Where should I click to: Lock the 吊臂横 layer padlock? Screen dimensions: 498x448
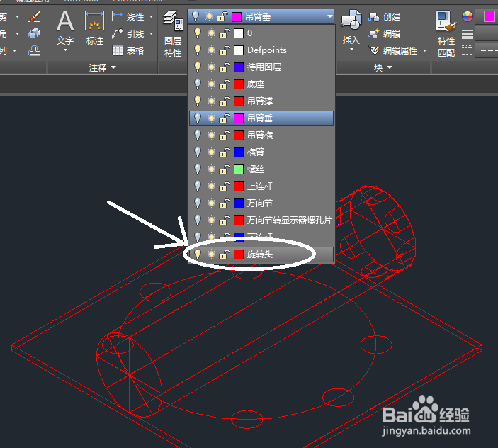tap(225, 135)
